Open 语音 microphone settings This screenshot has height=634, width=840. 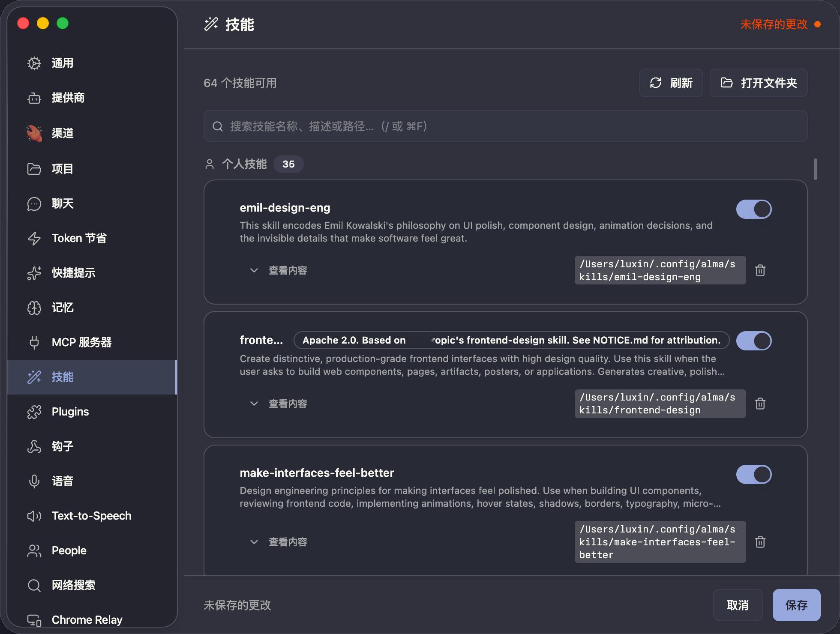[63, 481]
